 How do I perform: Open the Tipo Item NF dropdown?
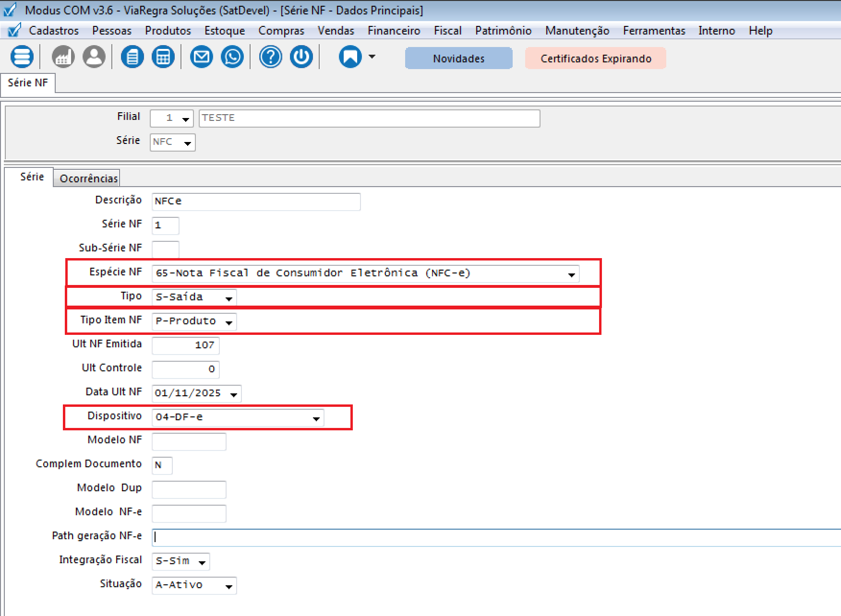coord(228,322)
